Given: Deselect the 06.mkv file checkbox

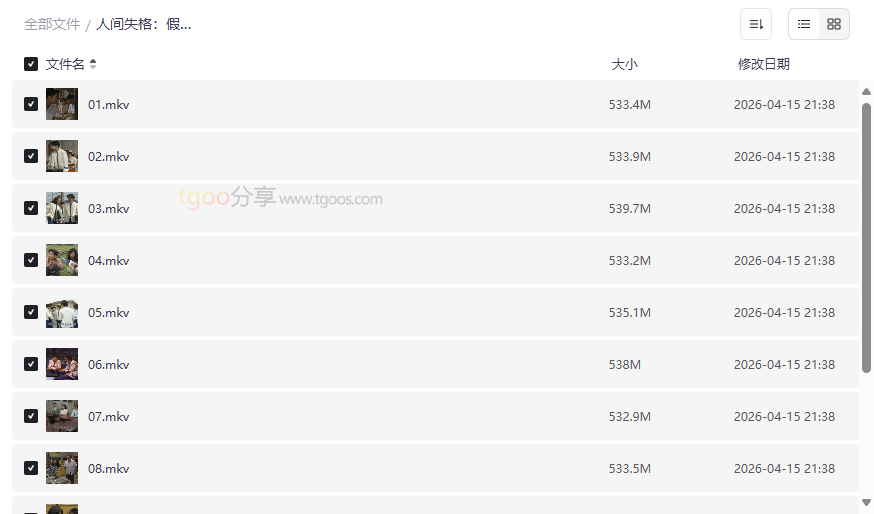Looking at the screenshot, I should (31, 364).
